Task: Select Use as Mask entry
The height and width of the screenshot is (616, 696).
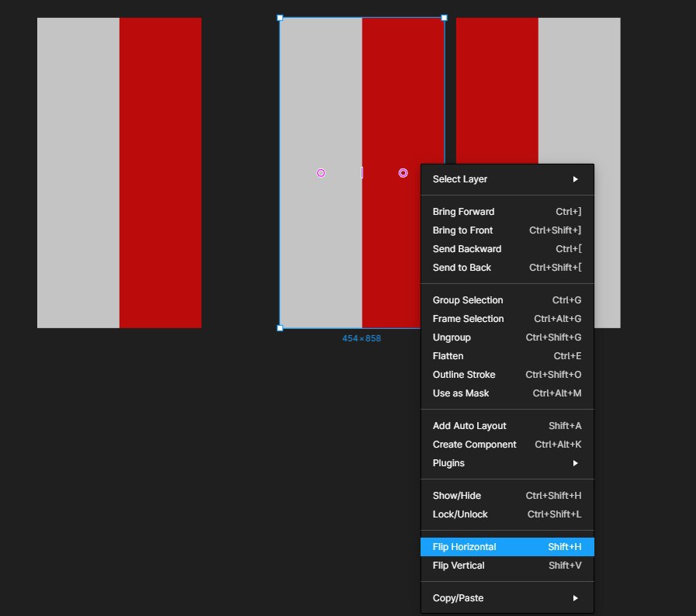Action: [x=507, y=393]
